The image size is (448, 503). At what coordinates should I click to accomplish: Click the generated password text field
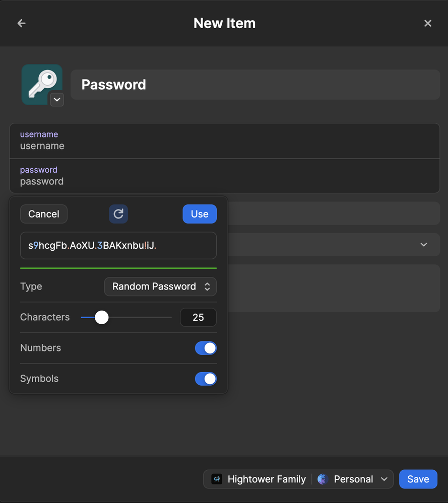118,246
